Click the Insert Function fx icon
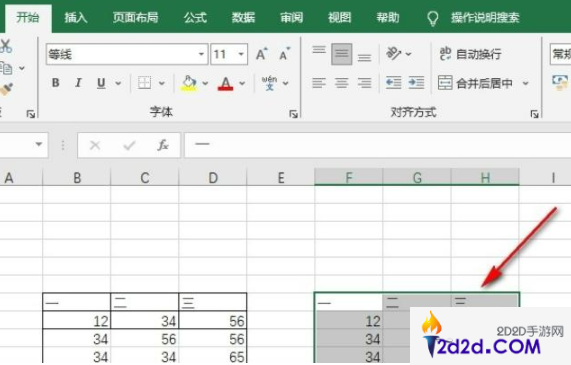This screenshot has height=365, width=571. 162,145
